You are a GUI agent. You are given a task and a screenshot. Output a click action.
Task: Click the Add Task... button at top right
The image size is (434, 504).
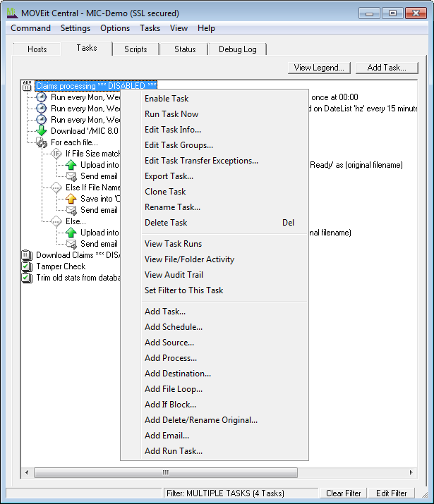pos(387,68)
